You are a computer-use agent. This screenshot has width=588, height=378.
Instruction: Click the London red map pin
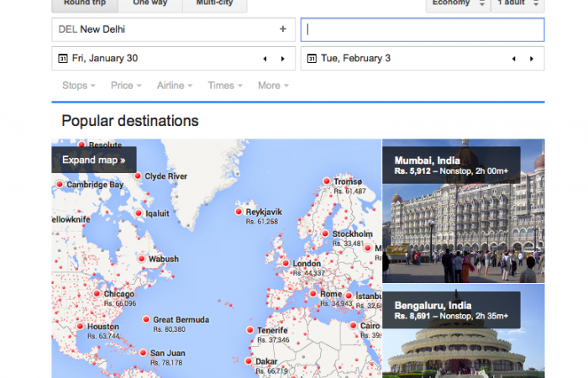[x=285, y=264]
